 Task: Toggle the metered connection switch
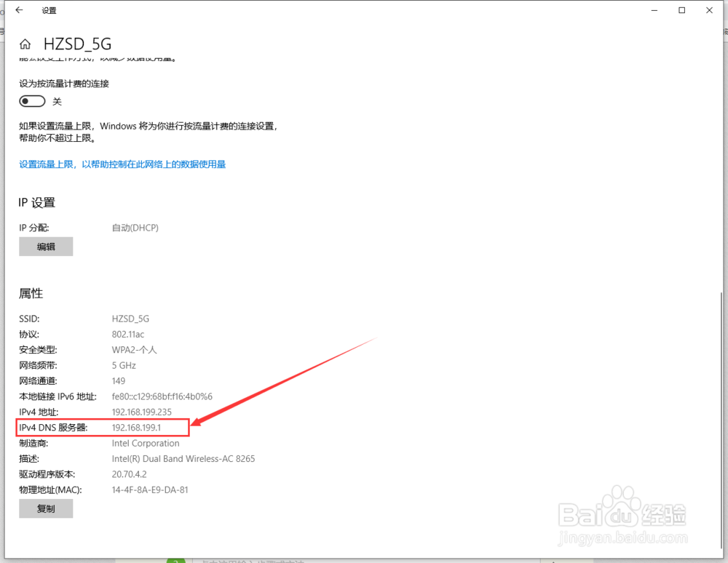[32, 101]
